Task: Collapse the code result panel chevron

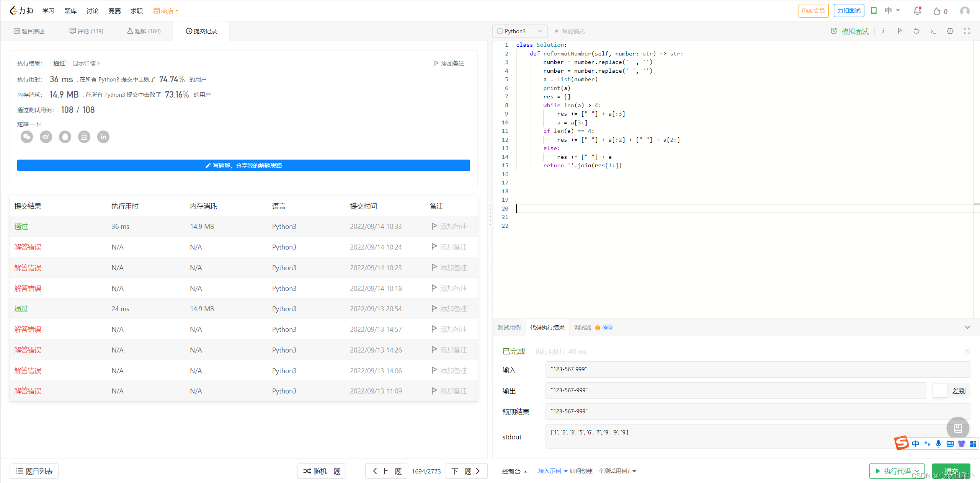Action: pyautogui.click(x=967, y=327)
